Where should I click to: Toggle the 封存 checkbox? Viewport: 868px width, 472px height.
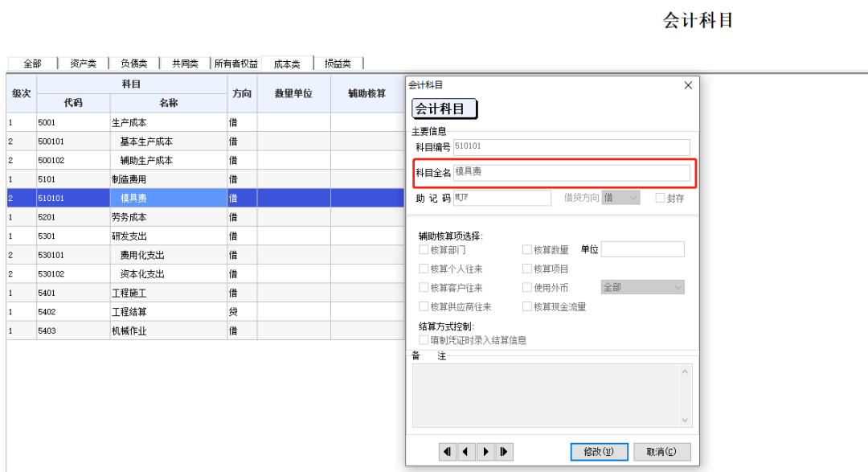point(660,198)
